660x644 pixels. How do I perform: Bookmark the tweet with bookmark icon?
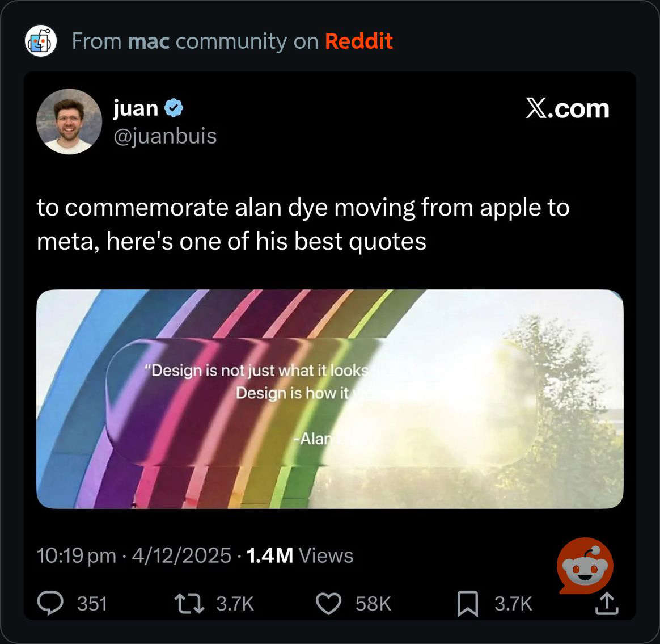pyautogui.click(x=468, y=604)
